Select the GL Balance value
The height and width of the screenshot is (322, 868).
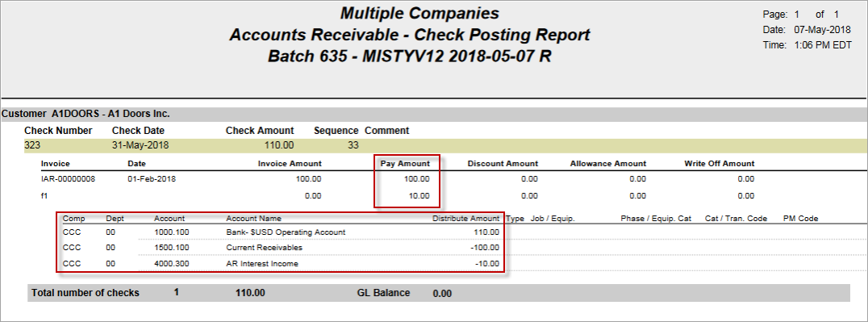pos(442,294)
